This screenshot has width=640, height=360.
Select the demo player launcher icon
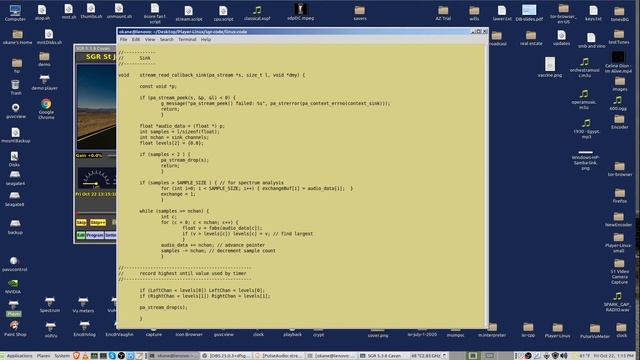[x=44, y=82]
